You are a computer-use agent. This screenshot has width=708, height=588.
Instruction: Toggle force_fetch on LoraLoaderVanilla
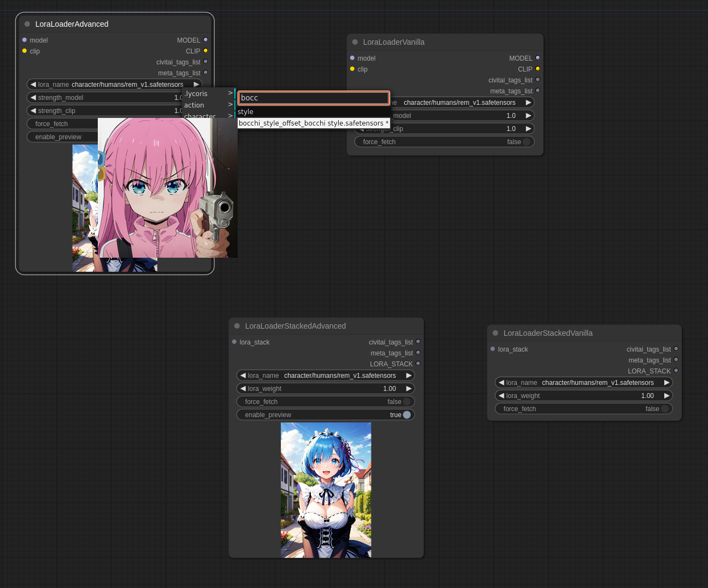(x=444, y=142)
